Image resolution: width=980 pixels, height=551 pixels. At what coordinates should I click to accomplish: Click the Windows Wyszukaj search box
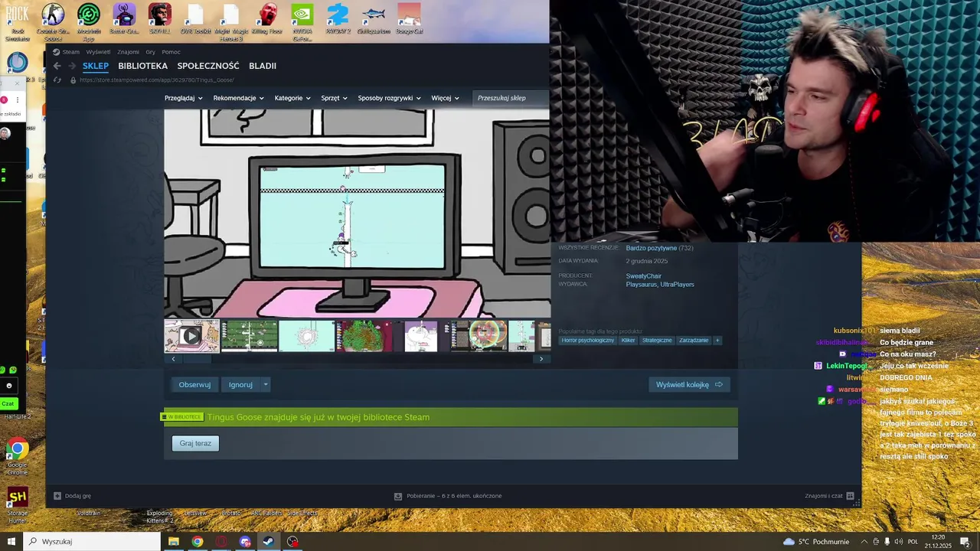click(x=92, y=541)
